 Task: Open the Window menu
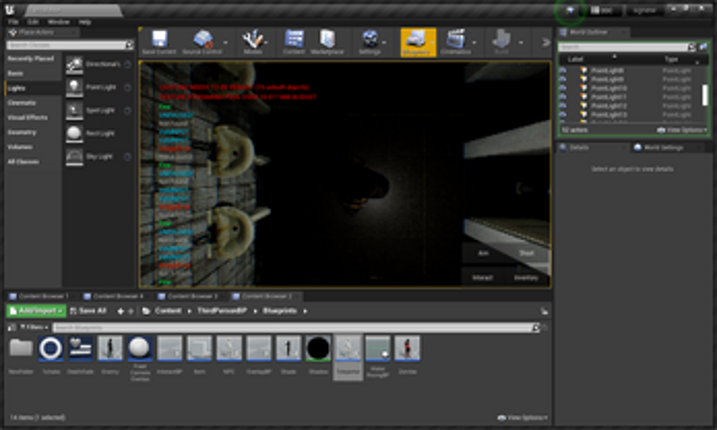click(x=59, y=22)
